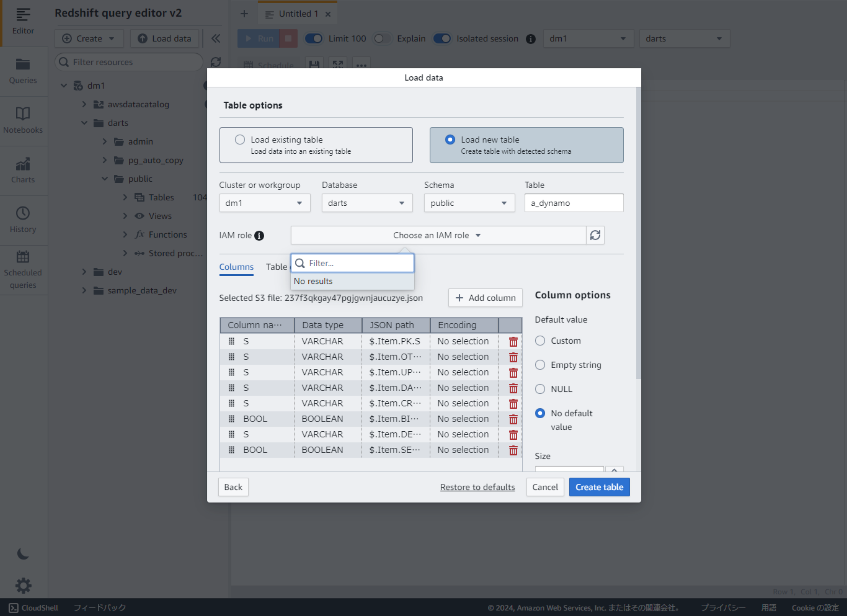
Task: Select Custom default value radio
Action: pos(540,341)
